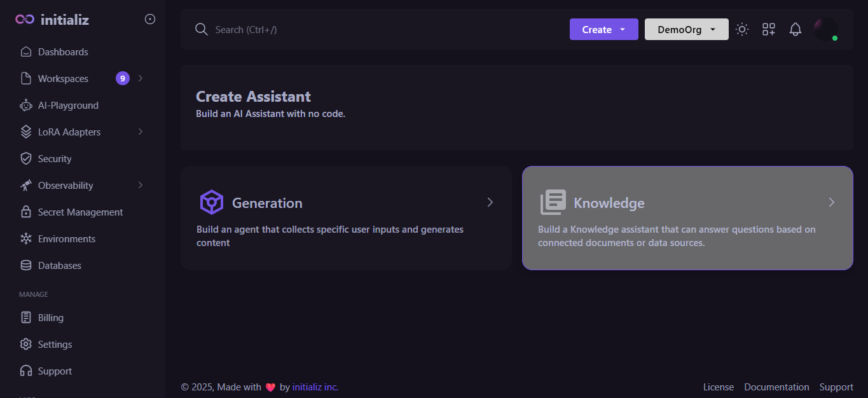Image resolution: width=868 pixels, height=398 pixels.
Task: Switch theme using the sun icon
Action: pyautogui.click(x=742, y=29)
